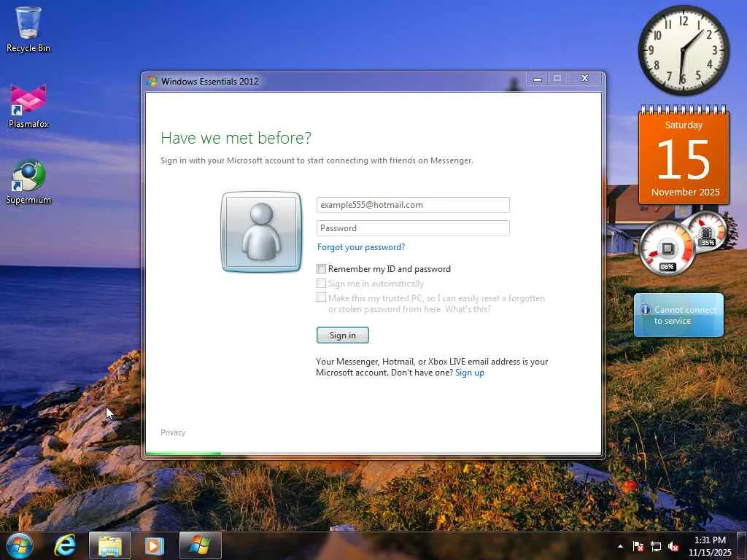The width and height of the screenshot is (747, 560).
Task: Click the memory meter gauge showing 35%
Action: 706,231
